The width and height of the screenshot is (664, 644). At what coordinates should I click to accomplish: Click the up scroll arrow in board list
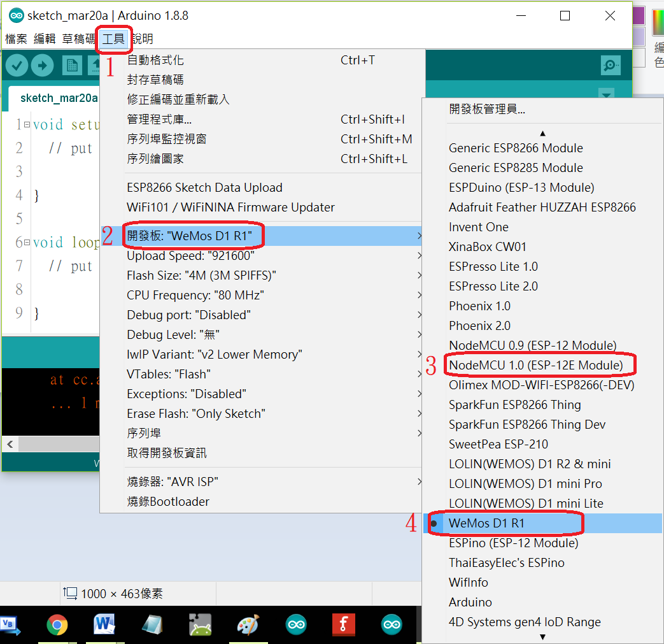[542, 134]
